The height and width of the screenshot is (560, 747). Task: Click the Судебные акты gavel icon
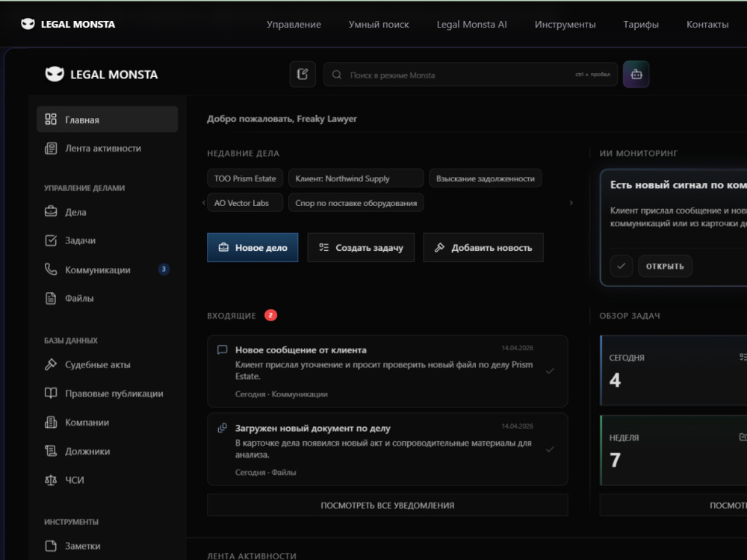click(51, 364)
